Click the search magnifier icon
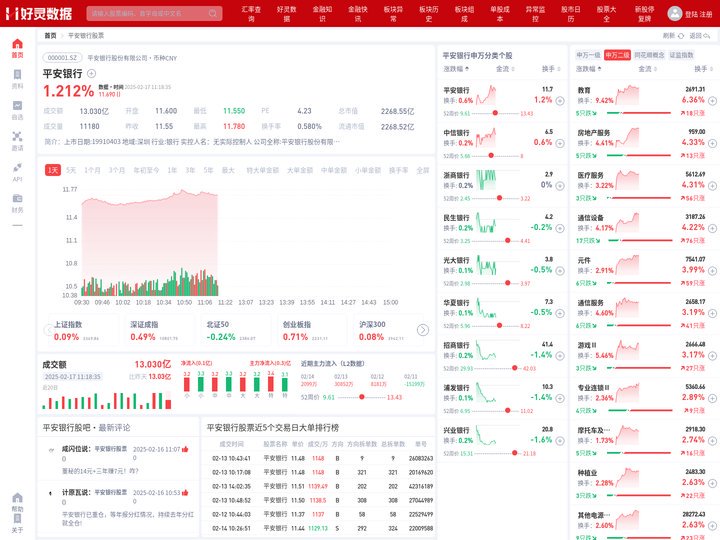 pos(213,13)
